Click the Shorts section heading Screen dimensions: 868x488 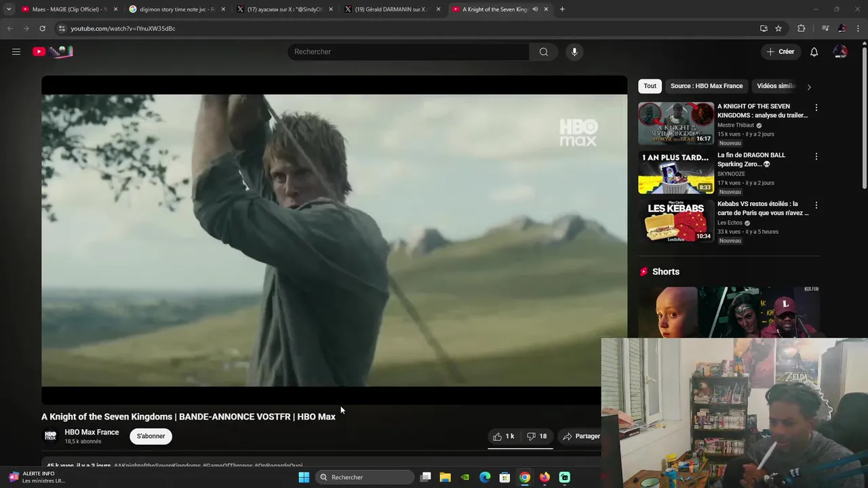tap(665, 272)
